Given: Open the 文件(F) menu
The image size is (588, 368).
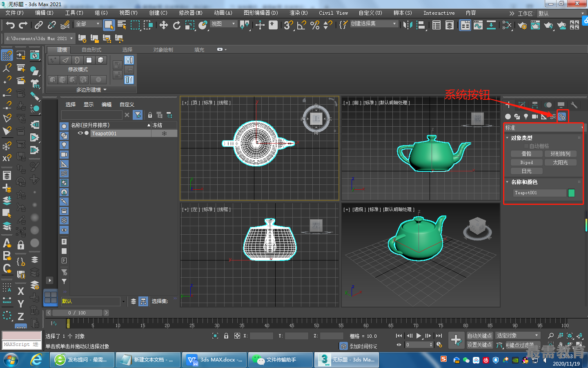Looking at the screenshot, I should 15,13.
